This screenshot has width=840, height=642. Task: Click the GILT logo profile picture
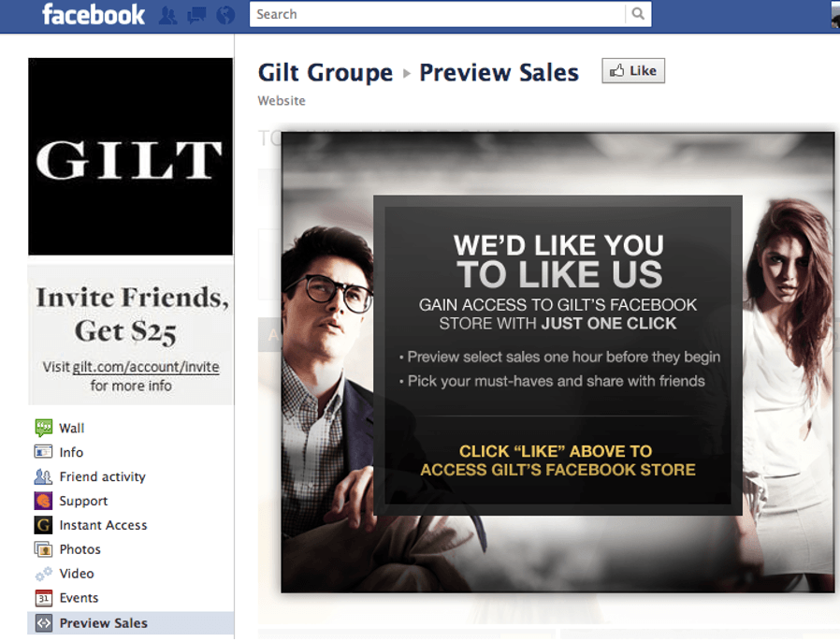tap(130, 156)
